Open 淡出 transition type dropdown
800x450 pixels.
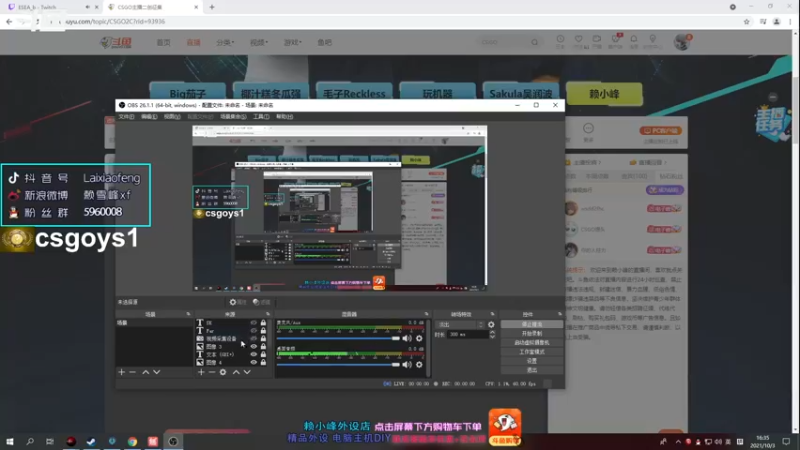point(460,324)
